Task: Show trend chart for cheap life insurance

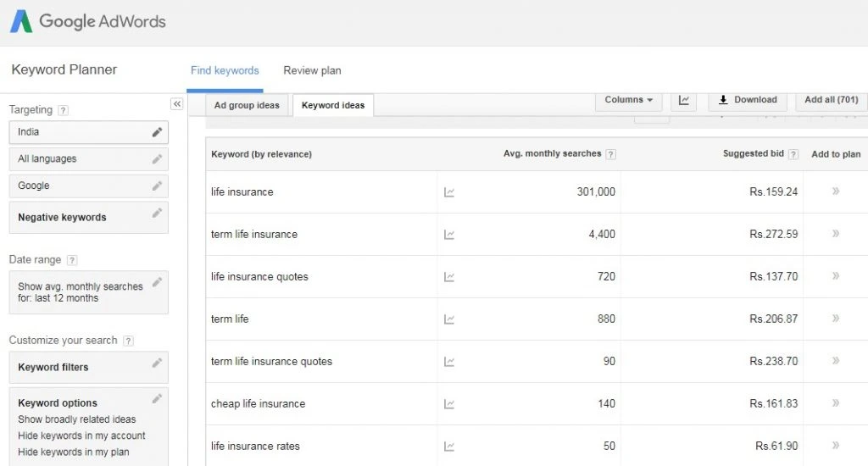Action: 449,404
